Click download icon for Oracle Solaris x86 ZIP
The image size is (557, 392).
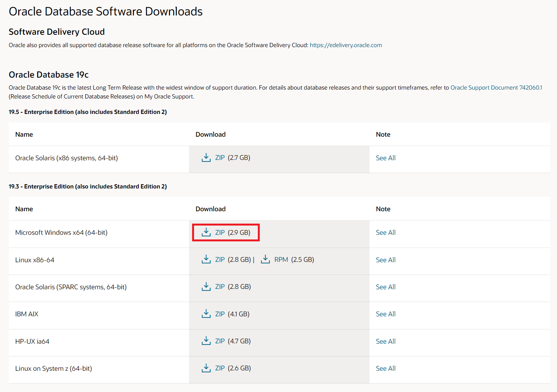pos(206,158)
